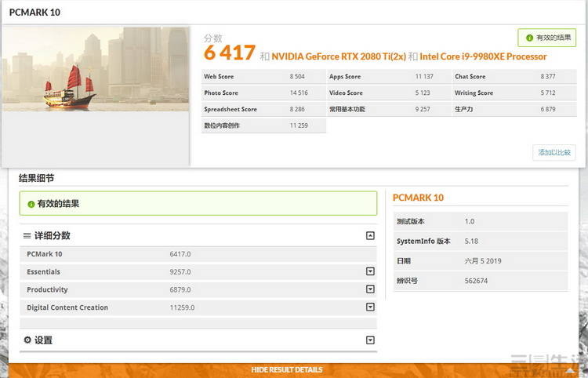Screen dimensions: 588x378
Task: Click the HIDE RESULT DETAILS bar
Action: click(286, 369)
